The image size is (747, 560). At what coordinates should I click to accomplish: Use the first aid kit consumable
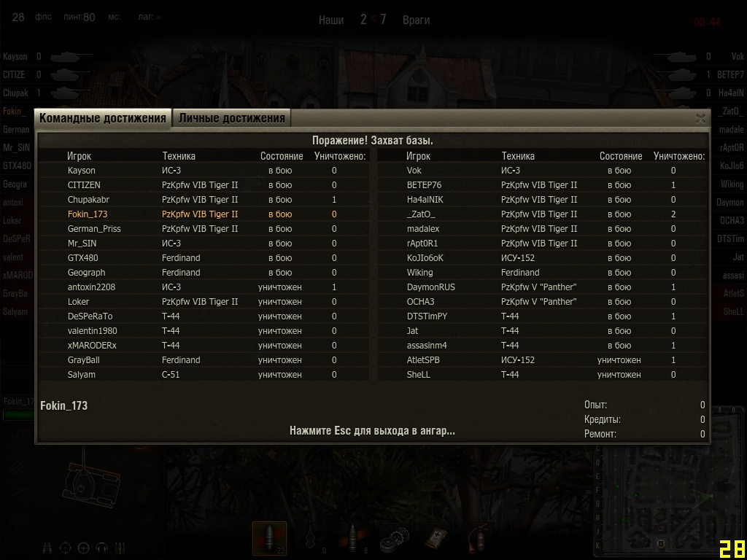435,539
